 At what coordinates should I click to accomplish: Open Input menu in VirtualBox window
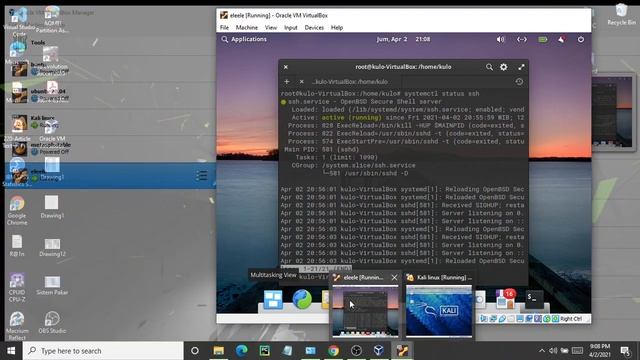[291, 28]
